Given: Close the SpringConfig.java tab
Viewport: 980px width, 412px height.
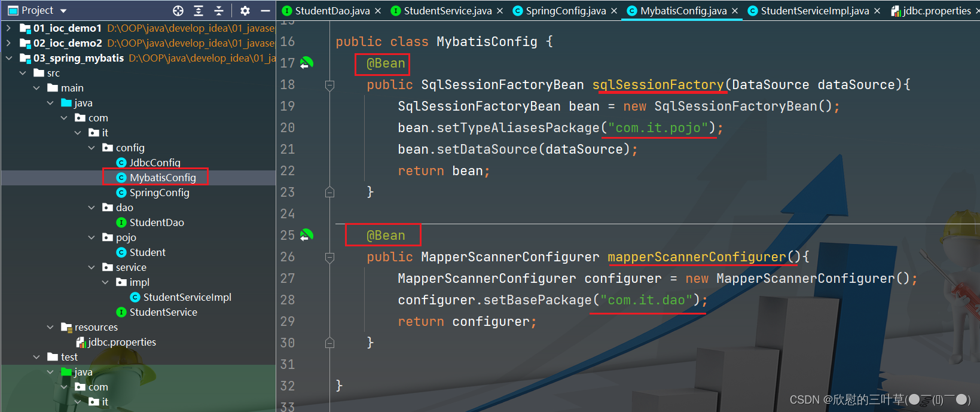Looking at the screenshot, I should (614, 11).
